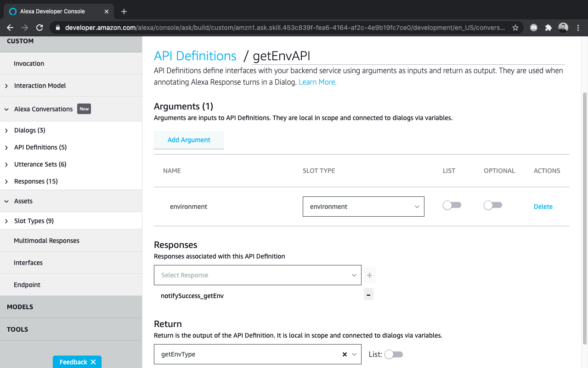Screen dimensions: 588x368
Task: Clear the getEnvType return selection
Action: tap(345, 354)
